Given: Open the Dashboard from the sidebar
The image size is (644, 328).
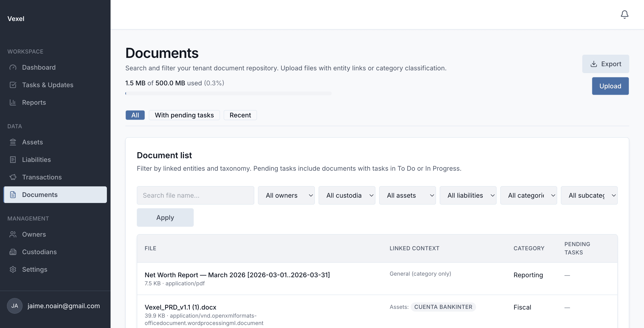Looking at the screenshot, I should coord(39,67).
